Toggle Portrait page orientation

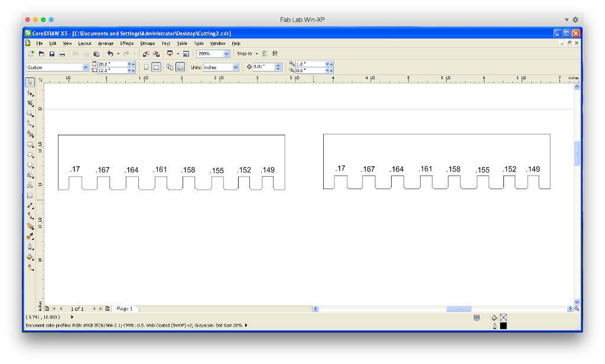coord(146,67)
